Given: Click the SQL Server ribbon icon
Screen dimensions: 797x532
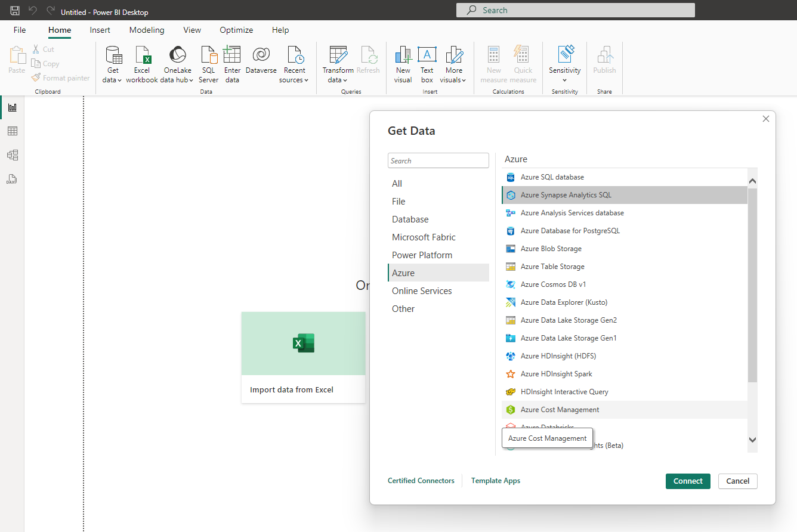Looking at the screenshot, I should [208, 55].
